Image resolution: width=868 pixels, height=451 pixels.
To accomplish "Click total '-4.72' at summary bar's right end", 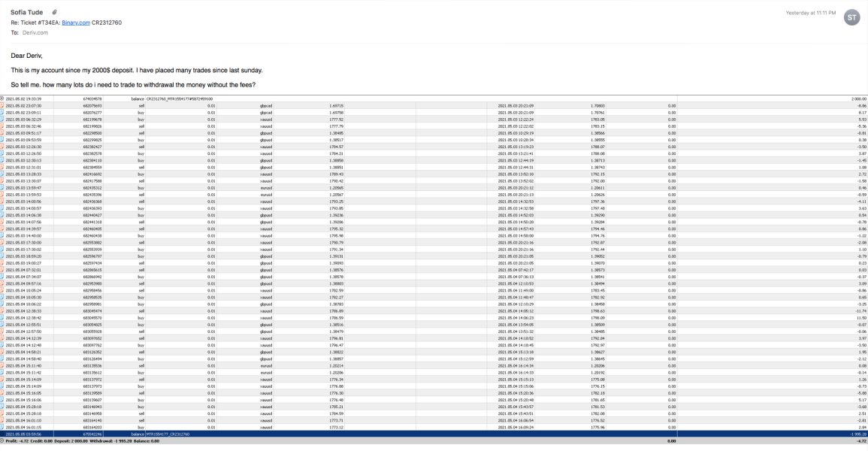I will pos(861,441).
